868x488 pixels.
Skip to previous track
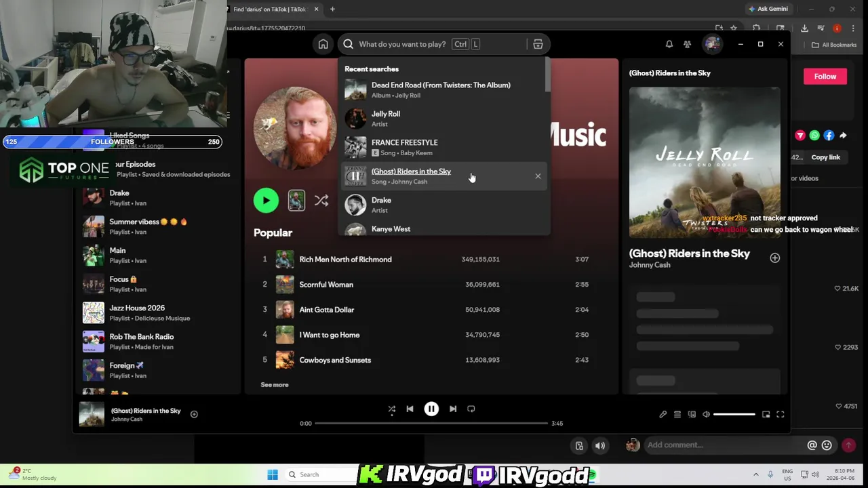click(x=410, y=409)
